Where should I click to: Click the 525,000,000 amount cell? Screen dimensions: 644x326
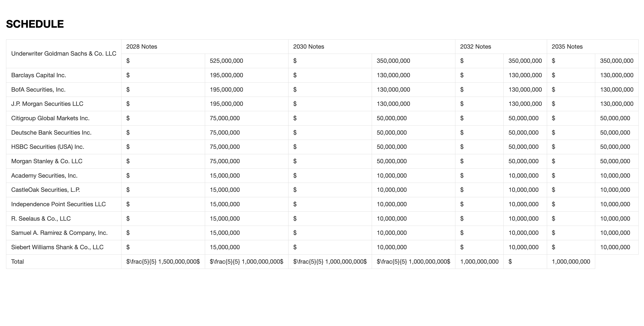226,61
